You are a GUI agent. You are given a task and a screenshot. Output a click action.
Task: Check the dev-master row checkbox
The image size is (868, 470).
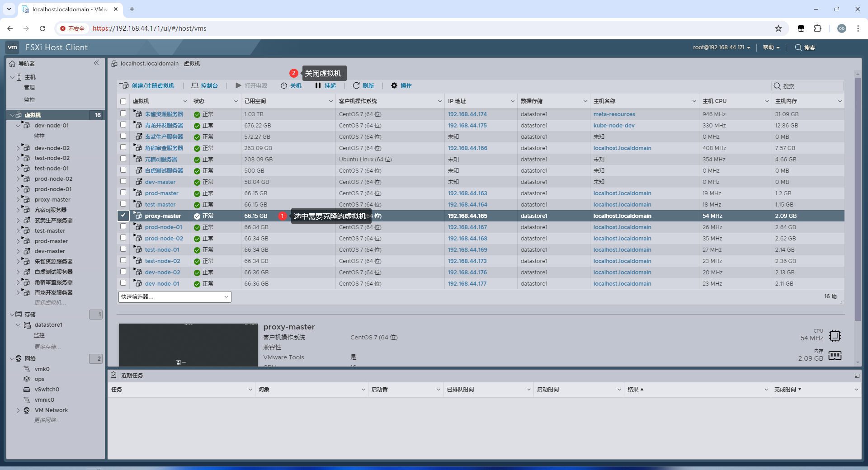point(123,181)
